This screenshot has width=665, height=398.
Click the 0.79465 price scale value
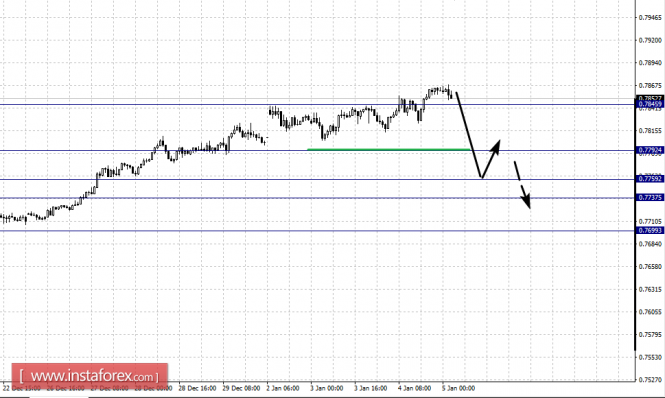(650, 17)
